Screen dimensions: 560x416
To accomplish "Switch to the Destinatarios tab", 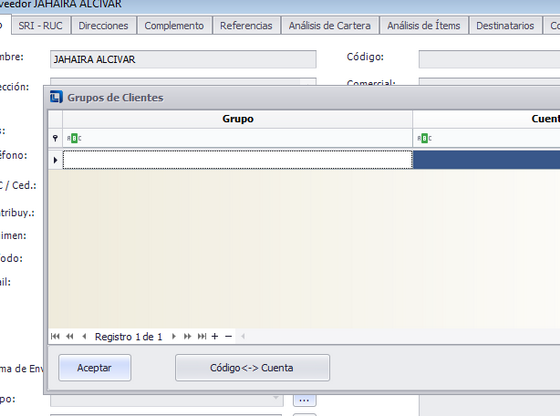I will pos(505,26).
